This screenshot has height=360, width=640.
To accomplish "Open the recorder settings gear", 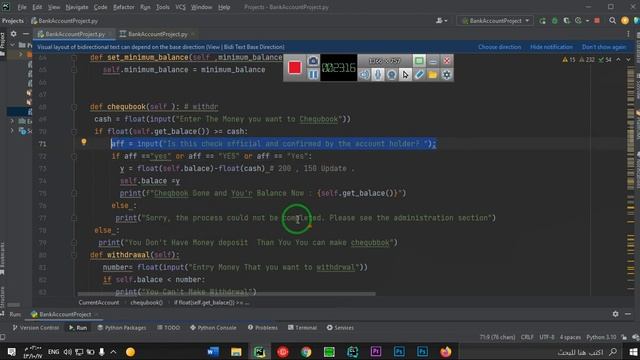I will [447, 75].
